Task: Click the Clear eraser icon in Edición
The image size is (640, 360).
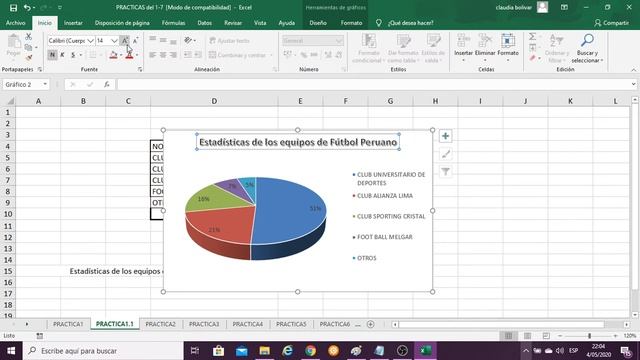Action: [x=533, y=58]
